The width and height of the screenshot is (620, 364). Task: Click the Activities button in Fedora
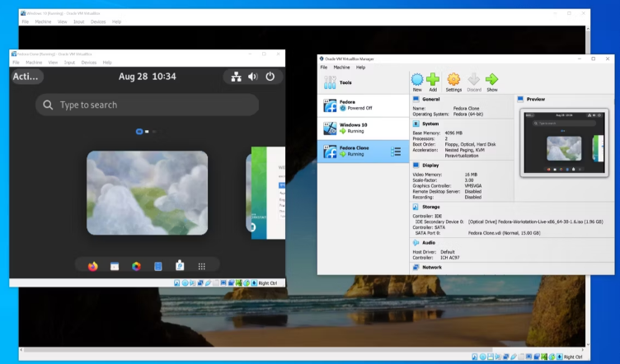point(26,77)
